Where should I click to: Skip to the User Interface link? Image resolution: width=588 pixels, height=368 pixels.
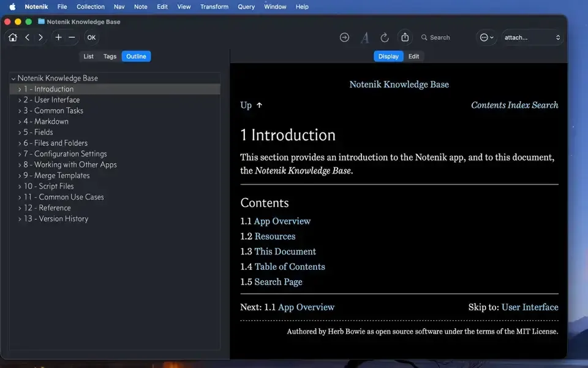(530, 307)
